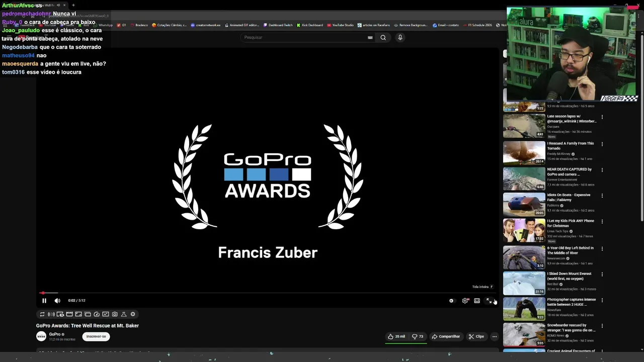Screen dimensions: 644x362
Task: Open the YouTube Studio bookmark
Action: (340, 25)
